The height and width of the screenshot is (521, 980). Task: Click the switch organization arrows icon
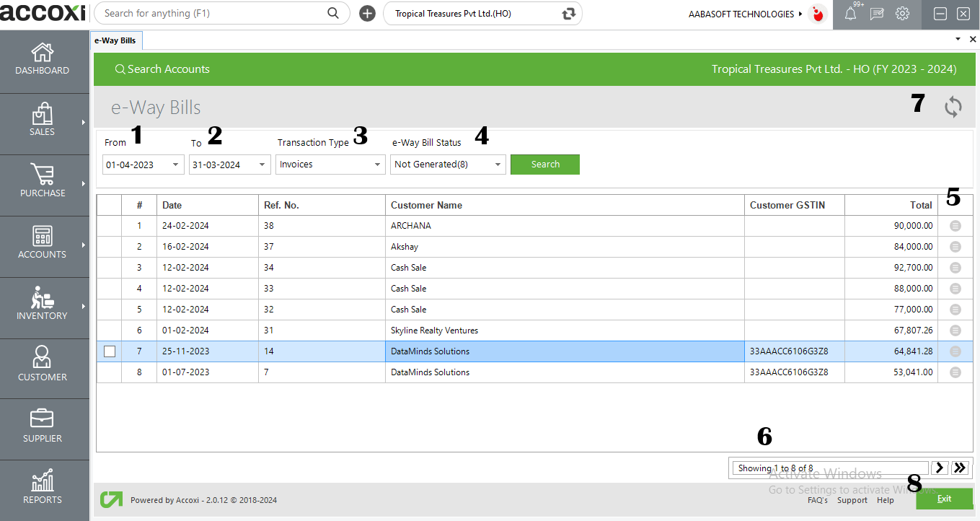pos(569,14)
